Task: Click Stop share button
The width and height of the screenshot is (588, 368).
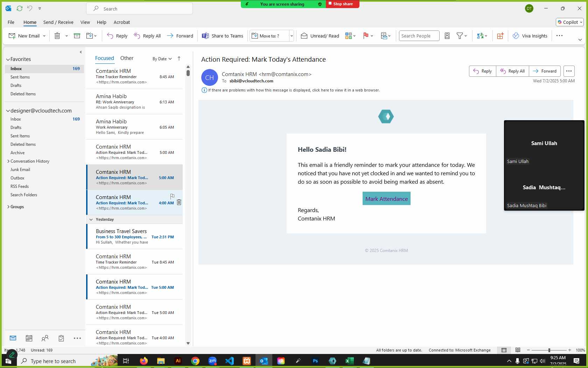Action: tap(343, 4)
